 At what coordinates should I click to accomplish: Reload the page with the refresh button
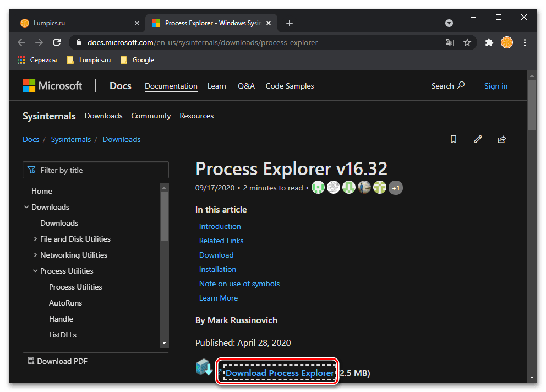point(57,42)
